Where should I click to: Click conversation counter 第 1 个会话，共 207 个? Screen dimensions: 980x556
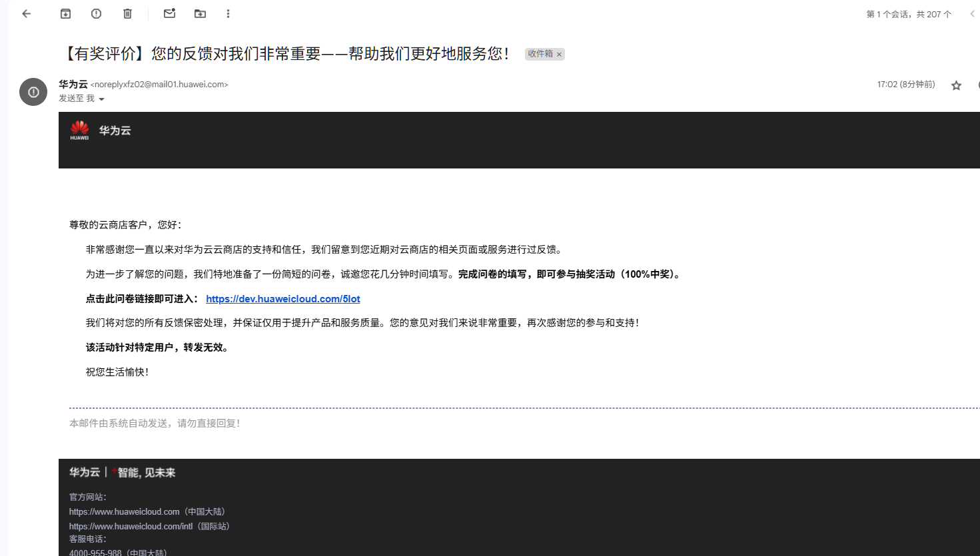(x=909, y=14)
